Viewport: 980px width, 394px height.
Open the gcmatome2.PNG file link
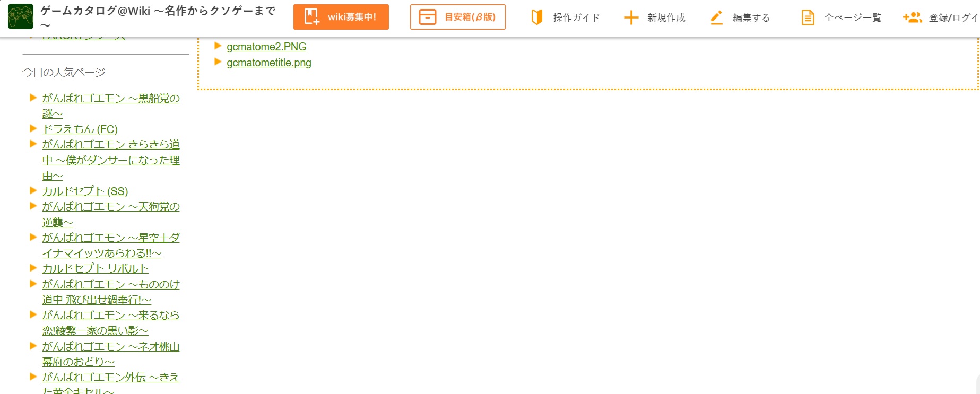coord(266,47)
